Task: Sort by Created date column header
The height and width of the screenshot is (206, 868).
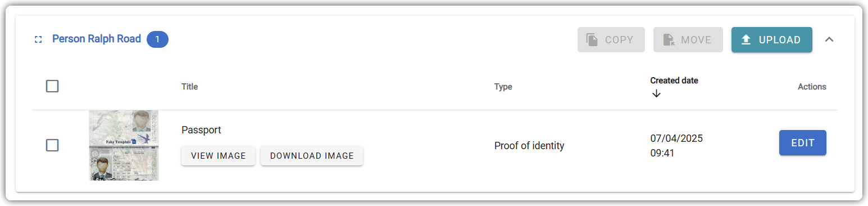Action: point(674,80)
